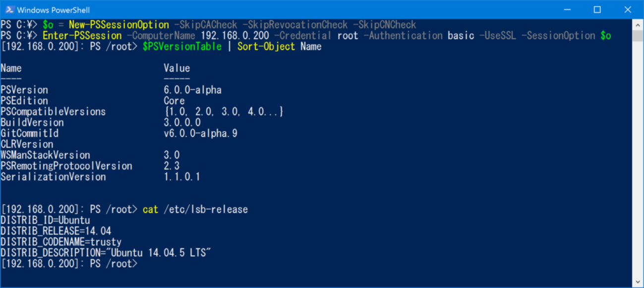Minimize the Windows PowerShell window
The height and width of the screenshot is (288, 644).
tap(567, 9)
